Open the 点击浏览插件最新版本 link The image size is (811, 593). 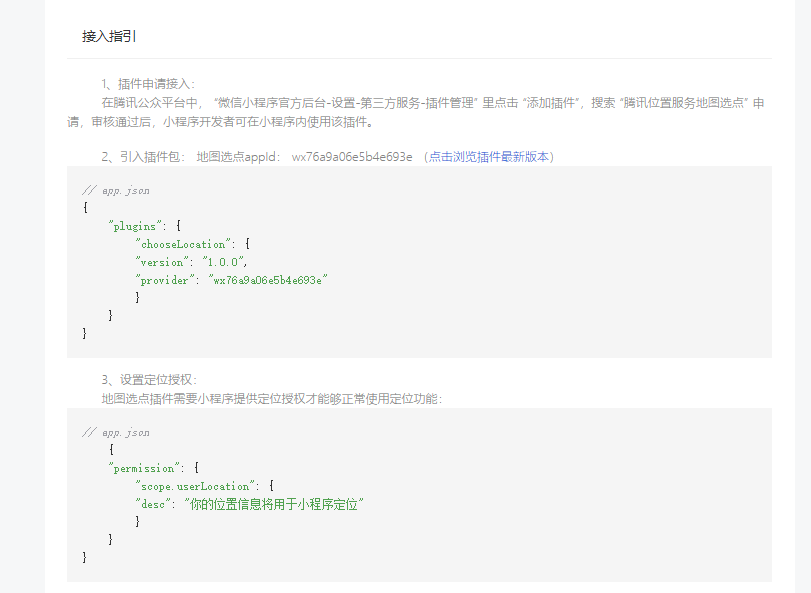coord(489,157)
